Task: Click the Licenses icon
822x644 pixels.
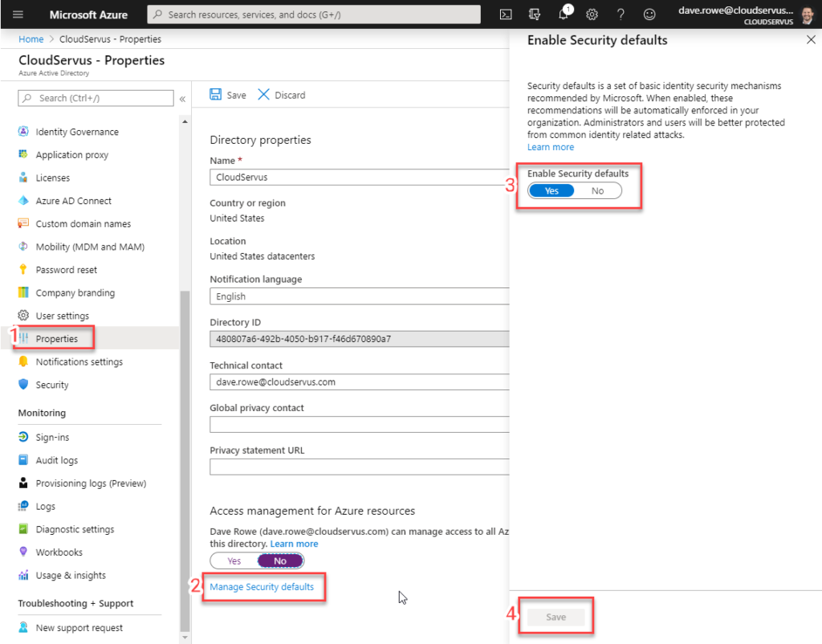Action: pos(23,177)
